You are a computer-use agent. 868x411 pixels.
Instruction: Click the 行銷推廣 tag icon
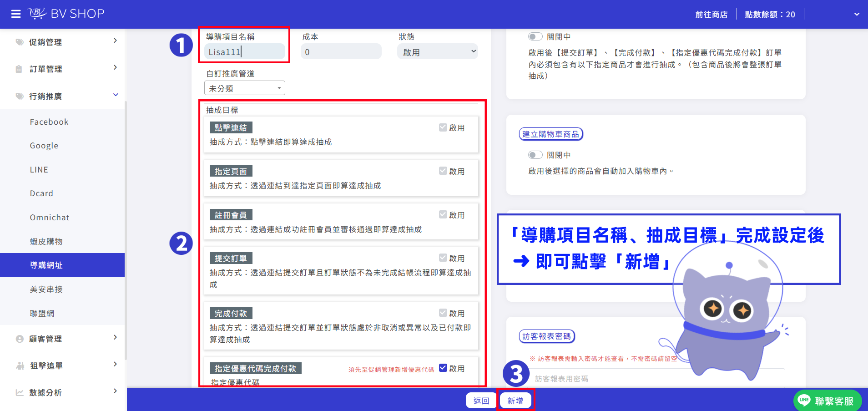click(x=20, y=96)
